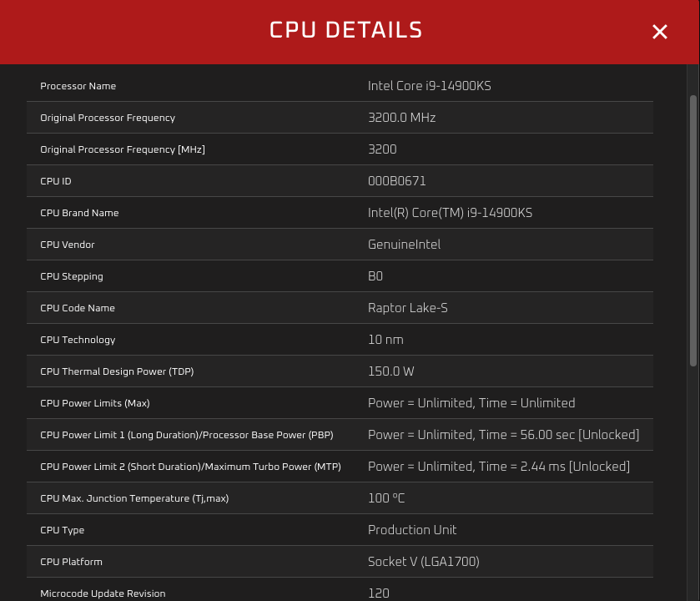Select the CPU Stepping row

(340, 276)
